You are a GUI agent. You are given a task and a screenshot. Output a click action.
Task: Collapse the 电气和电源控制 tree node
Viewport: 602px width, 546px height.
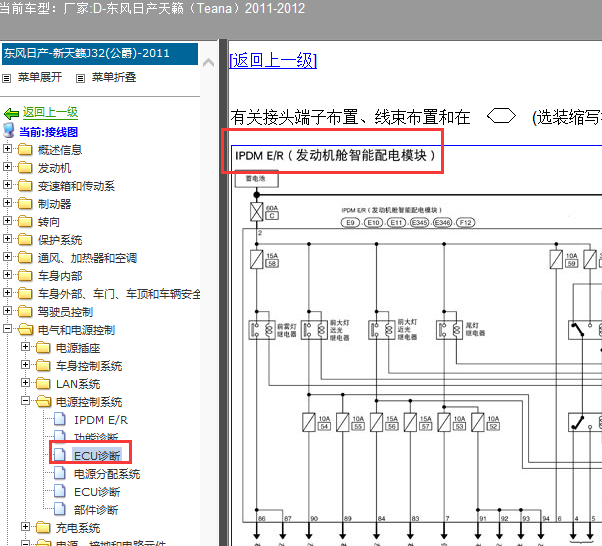click(x=7, y=329)
